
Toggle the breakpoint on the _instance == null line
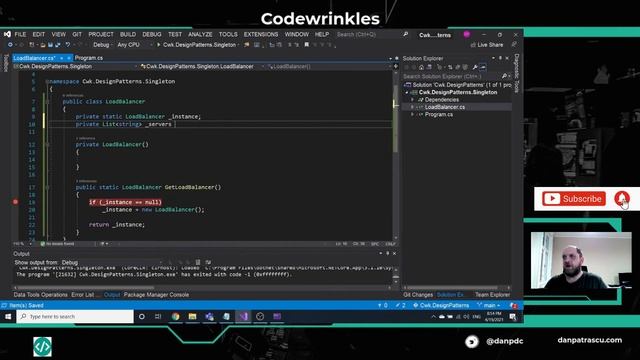[x=15, y=202]
